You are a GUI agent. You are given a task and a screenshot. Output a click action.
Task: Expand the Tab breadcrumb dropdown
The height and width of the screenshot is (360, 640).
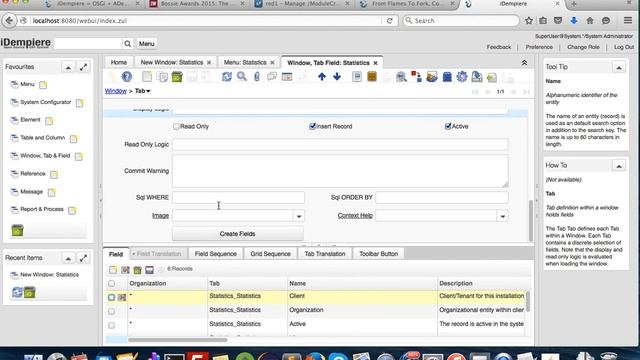tap(148, 91)
